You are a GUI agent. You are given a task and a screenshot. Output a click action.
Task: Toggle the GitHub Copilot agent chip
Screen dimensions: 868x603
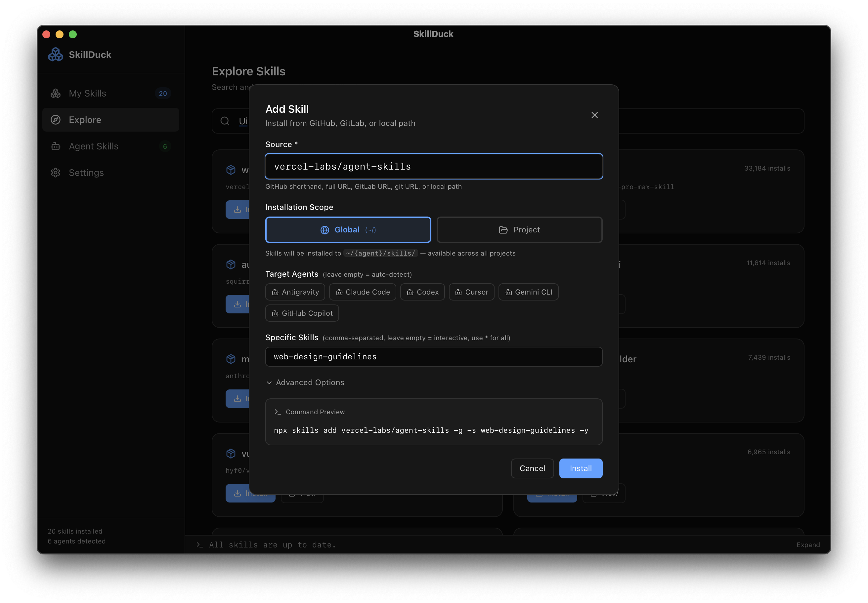click(x=302, y=313)
